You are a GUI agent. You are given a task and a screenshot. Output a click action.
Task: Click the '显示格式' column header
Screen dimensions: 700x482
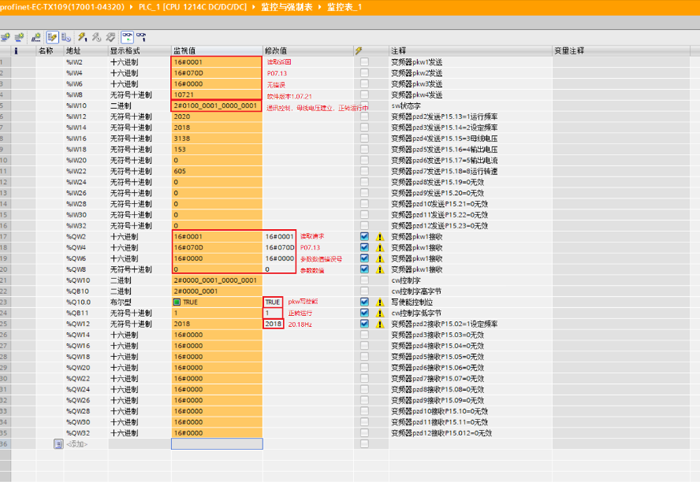coord(126,50)
